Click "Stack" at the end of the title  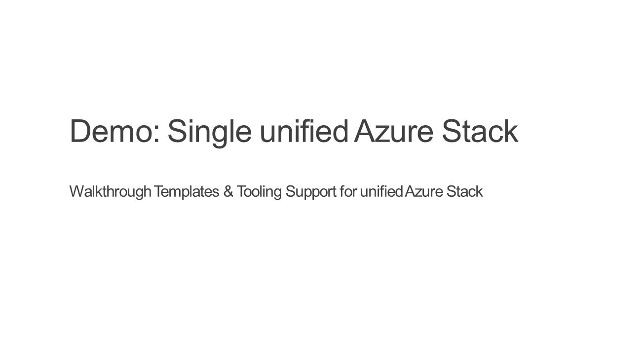(x=480, y=131)
